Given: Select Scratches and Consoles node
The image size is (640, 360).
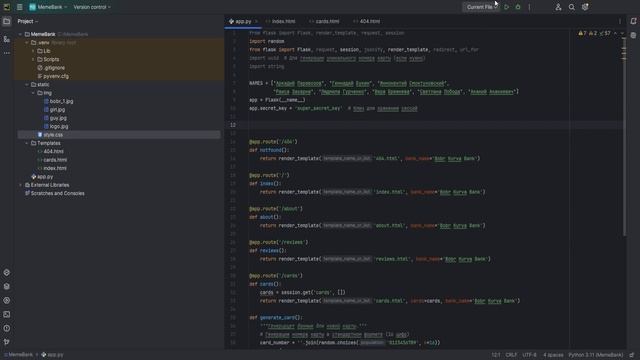Looking at the screenshot, I should (x=54, y=193).
